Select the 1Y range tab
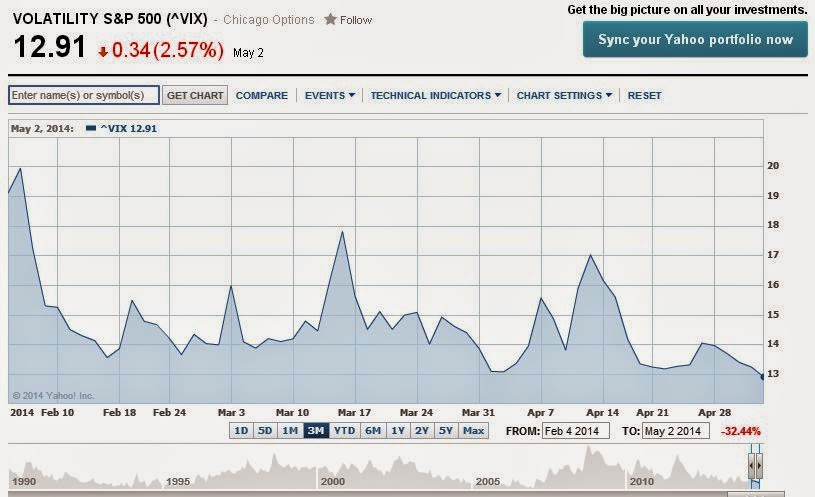815x497 pixels. point(398,430)
